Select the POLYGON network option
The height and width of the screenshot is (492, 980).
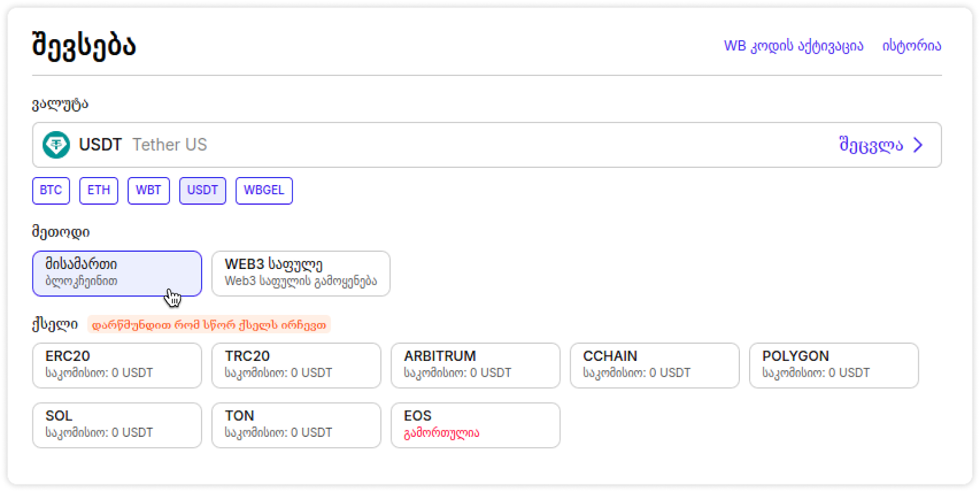point(834,365)
